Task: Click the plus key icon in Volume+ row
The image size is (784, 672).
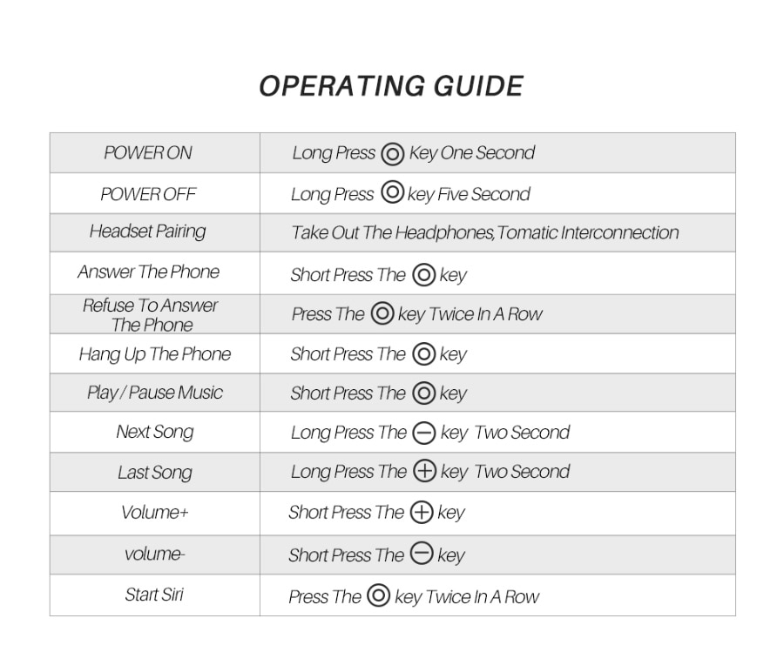Action: pyautogui.click(x=422, y=513)
